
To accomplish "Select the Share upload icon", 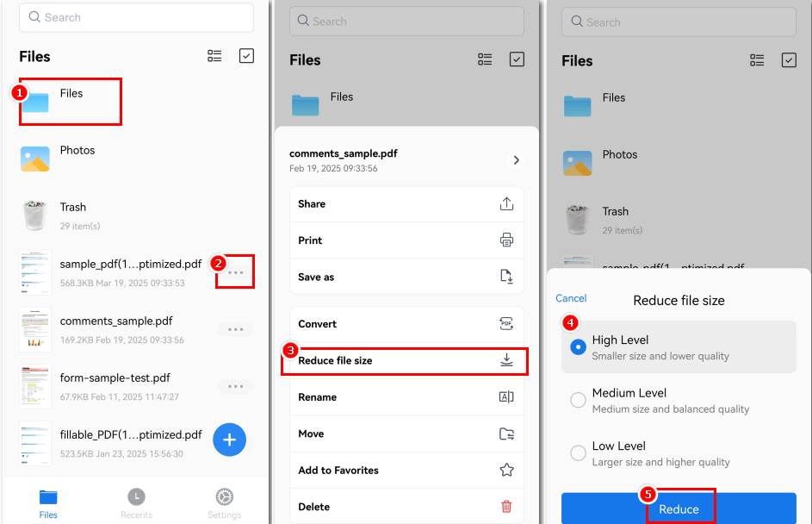I will coord(507,203).
